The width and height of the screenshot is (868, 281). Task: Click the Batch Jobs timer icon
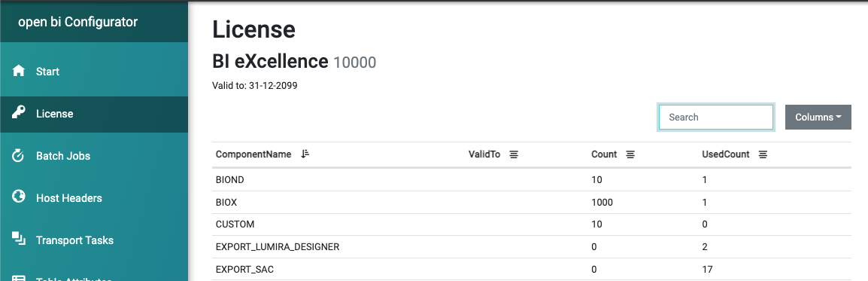tap(19, 155)
